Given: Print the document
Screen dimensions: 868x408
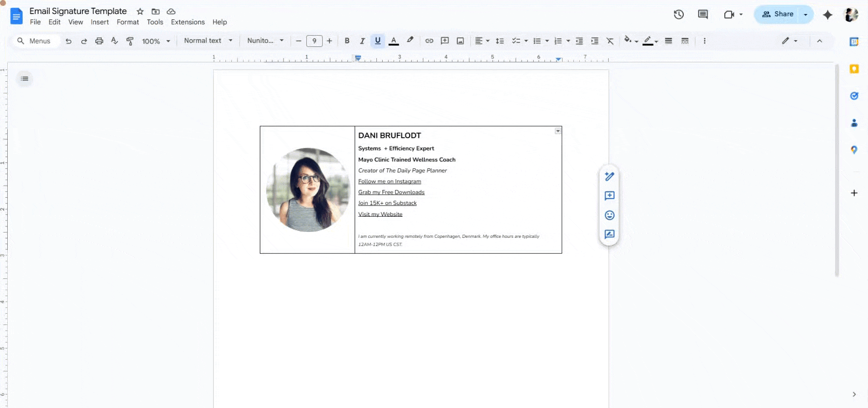Looking at the screenshot, I should coord(99,41).
